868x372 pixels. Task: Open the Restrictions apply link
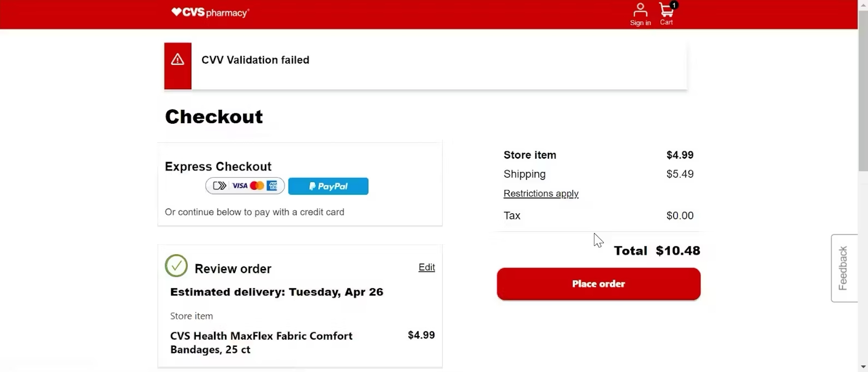pyautogui.click(x=541, y=194)
